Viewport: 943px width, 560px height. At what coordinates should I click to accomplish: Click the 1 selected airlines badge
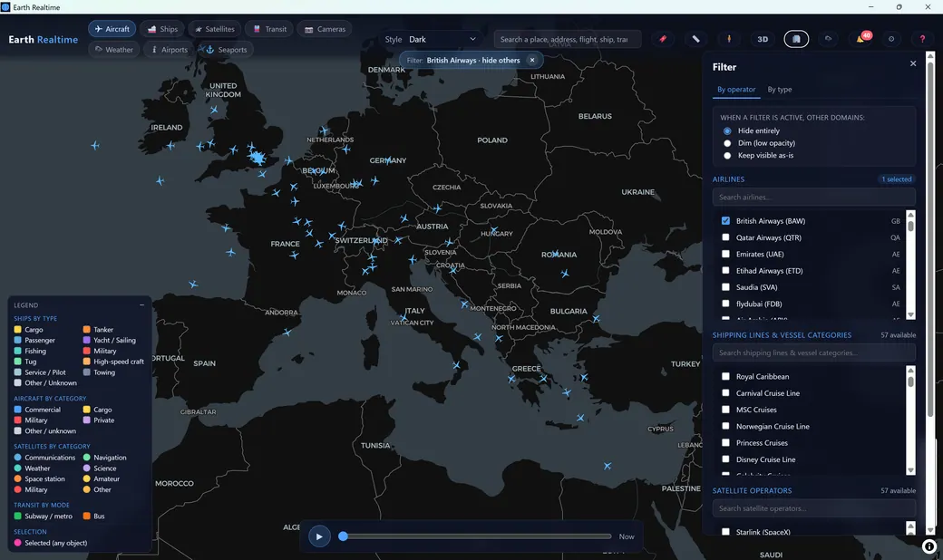coord(896,179)
